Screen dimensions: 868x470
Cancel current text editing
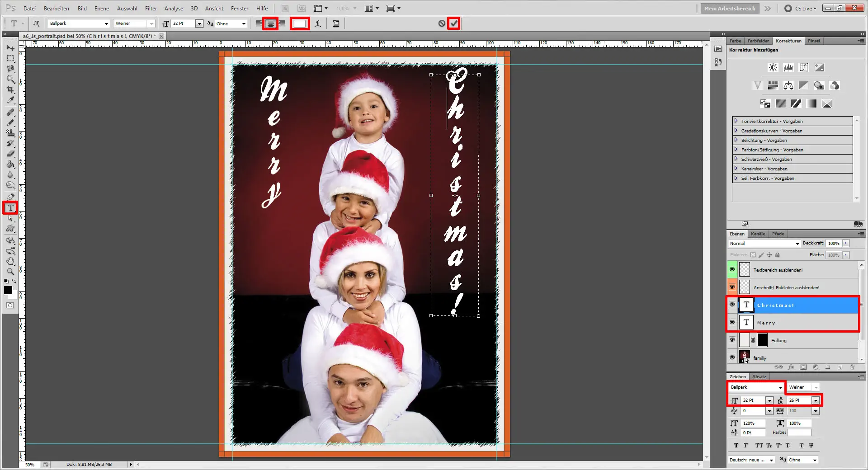coord(442,23)
